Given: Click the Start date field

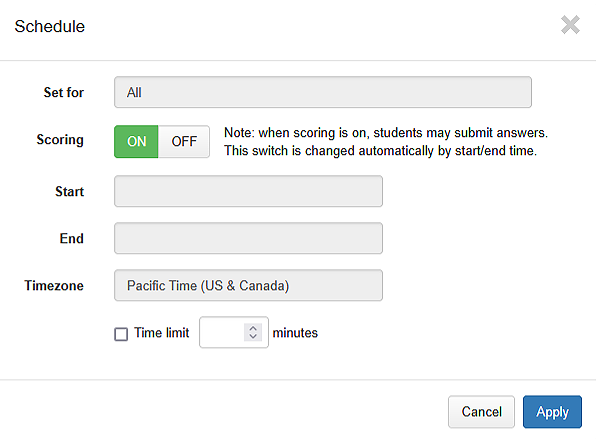Looking at the screenshot, I should tap(248, 191).
